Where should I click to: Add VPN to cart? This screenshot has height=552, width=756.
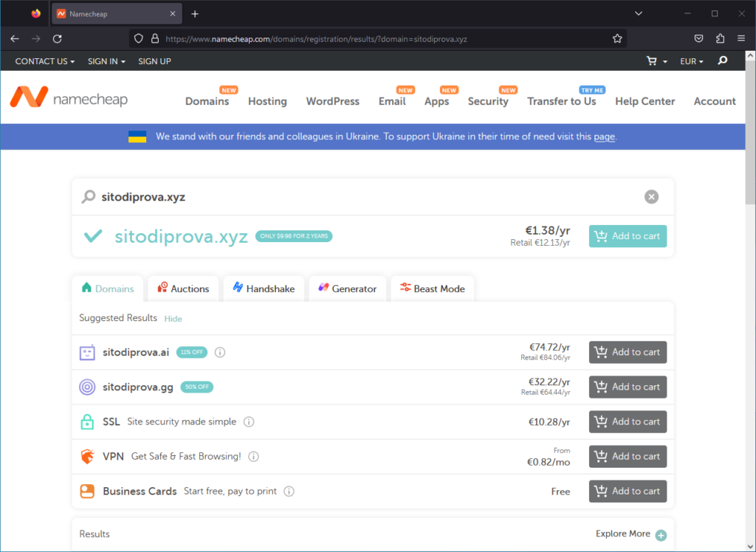628,457
